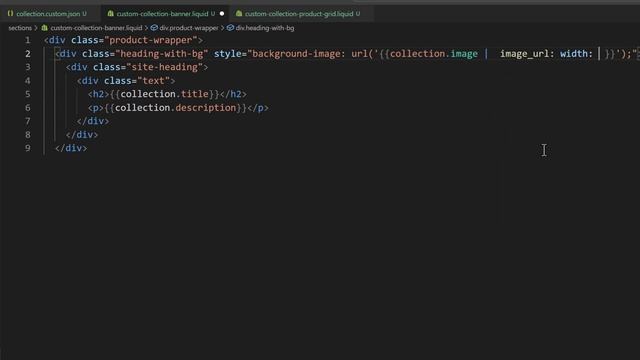Open the sections breadcrumb
Viewport: 640px width, 360px height.
[20, 28]
